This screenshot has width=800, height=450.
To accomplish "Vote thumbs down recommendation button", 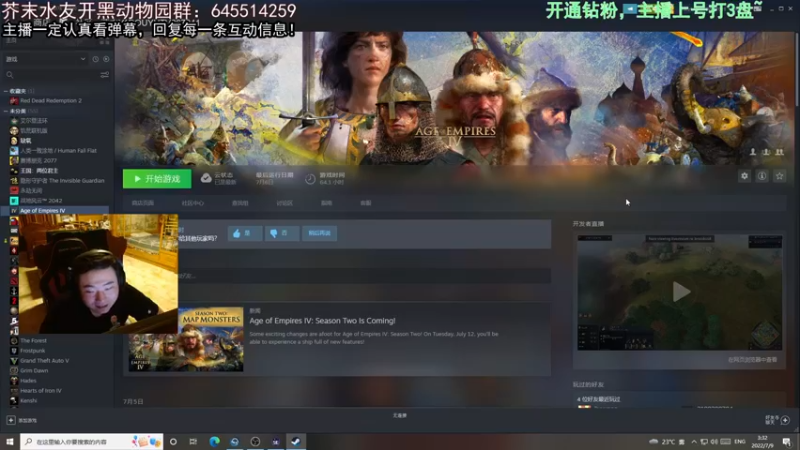I will [x=282, y=233].
